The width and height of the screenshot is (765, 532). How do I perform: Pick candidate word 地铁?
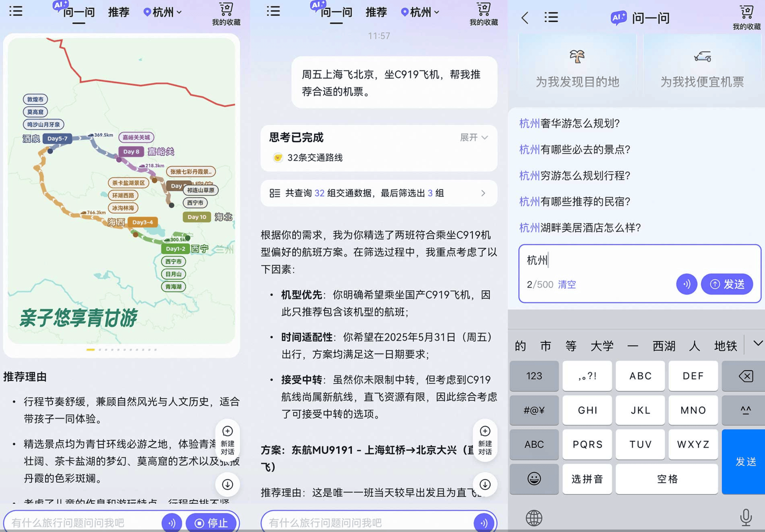click(x=726, y=346)
